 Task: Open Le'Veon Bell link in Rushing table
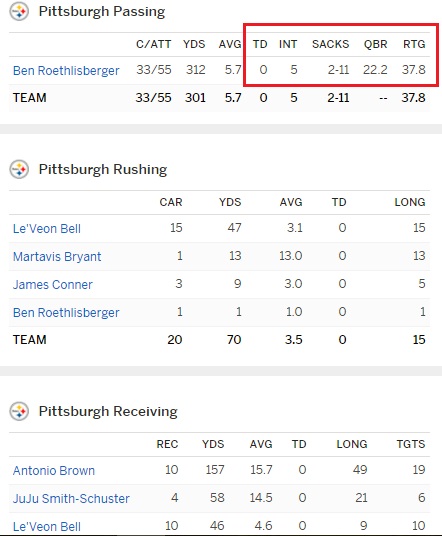(47, 228)
